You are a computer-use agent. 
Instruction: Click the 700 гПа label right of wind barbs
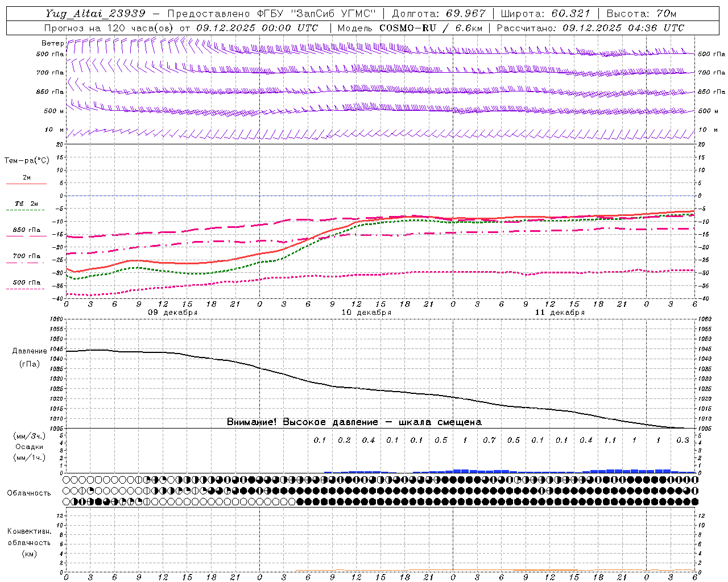(712, 73)
